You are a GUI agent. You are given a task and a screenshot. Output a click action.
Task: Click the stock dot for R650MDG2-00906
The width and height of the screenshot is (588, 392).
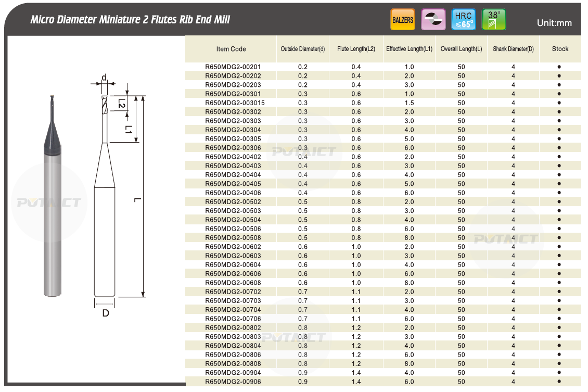(x=559, y=382)
